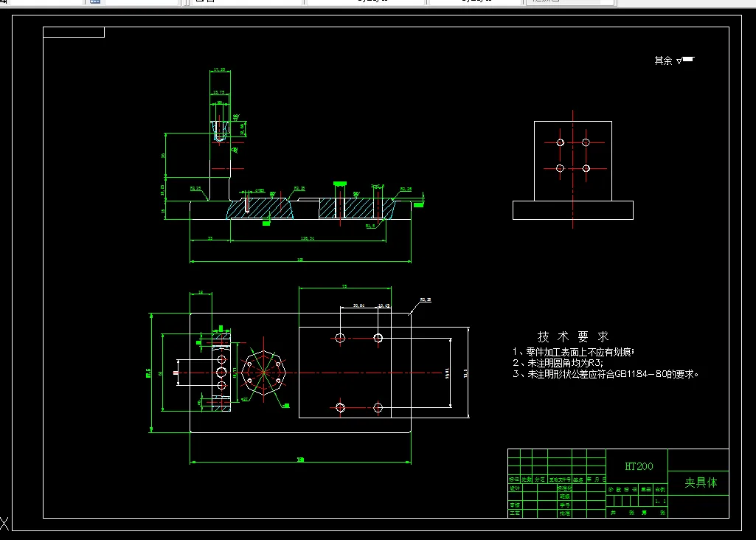Screen dimensions: 756x540
Task: Click the "1:1" scale value in title block
Action: (661, 502)
